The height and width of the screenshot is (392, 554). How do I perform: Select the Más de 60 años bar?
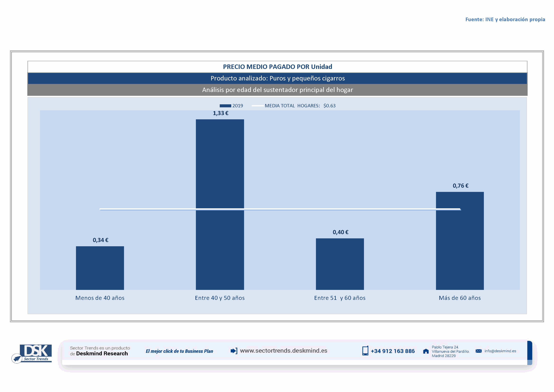click(460, 241)
